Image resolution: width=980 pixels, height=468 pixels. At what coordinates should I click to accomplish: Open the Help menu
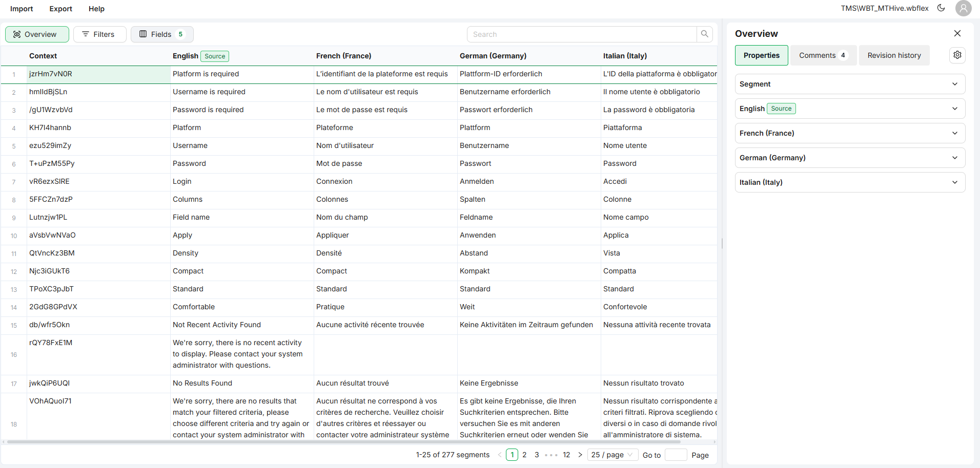96,9
